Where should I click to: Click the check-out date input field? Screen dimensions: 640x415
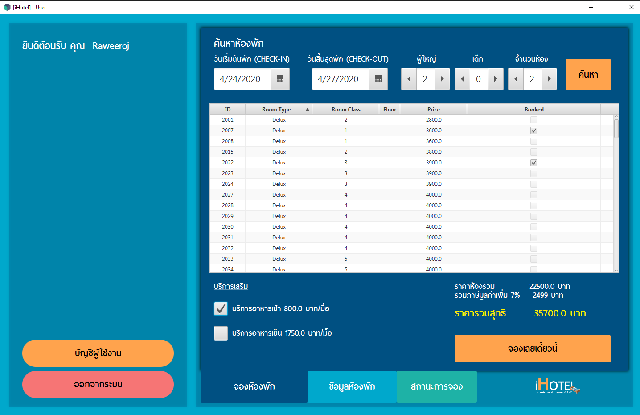point(341,79)
